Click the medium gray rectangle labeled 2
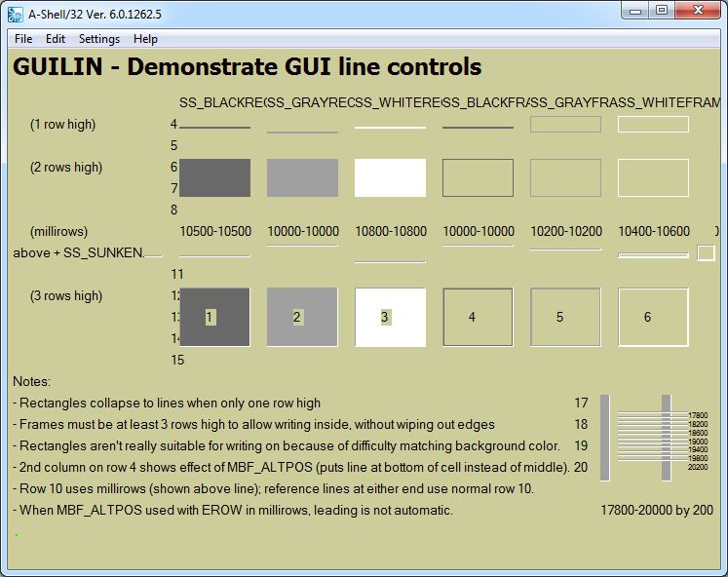 [x=302, y=317]
